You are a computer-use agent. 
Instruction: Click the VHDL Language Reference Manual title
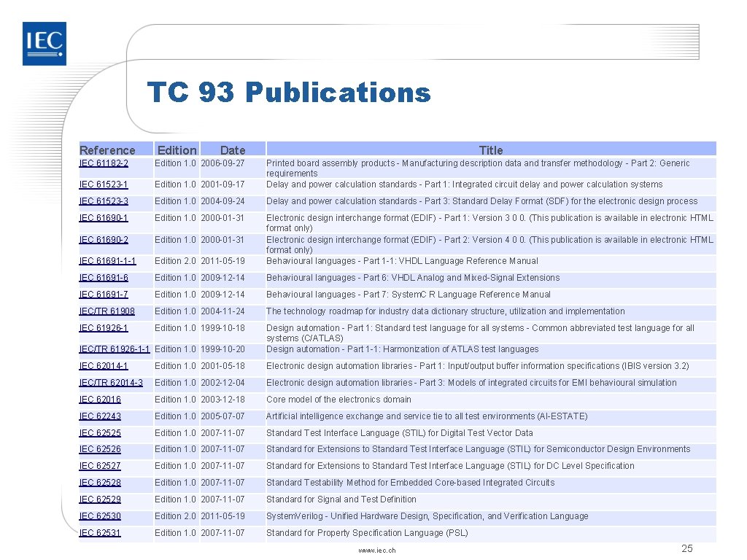(402, 262)
